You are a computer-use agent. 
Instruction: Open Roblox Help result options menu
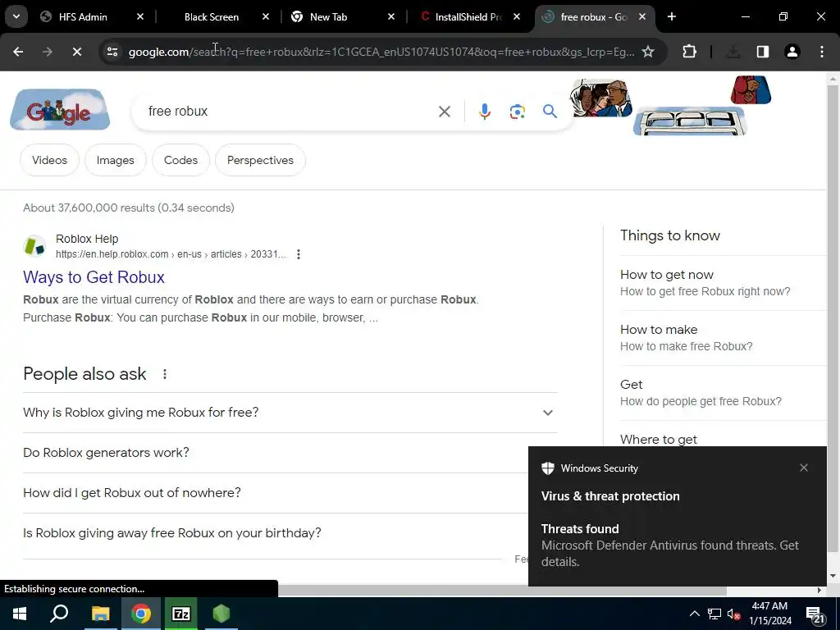[x=299, y=254]
